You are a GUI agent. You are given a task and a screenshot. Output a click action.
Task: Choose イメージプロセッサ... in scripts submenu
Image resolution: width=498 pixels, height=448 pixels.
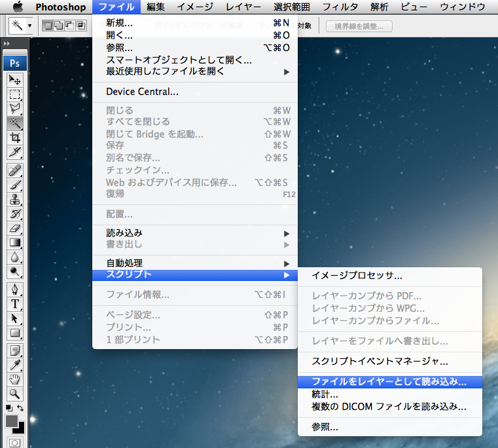click(x=390, y=275)
